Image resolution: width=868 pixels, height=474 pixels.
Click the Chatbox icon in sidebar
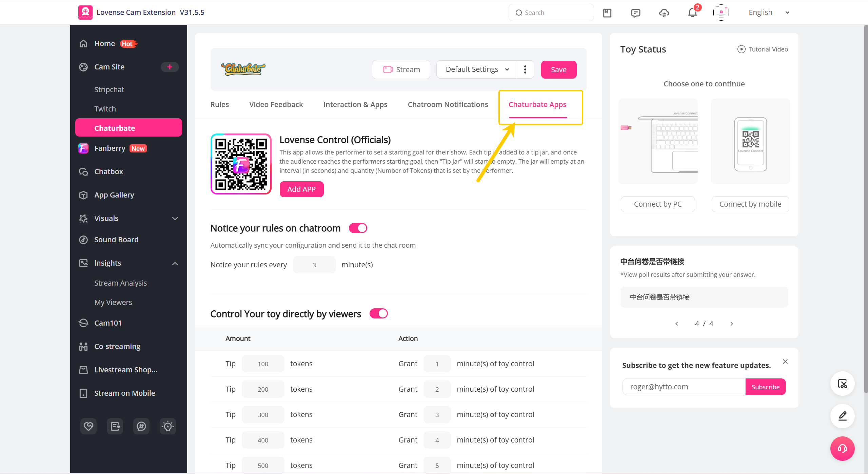click(83, 172)
